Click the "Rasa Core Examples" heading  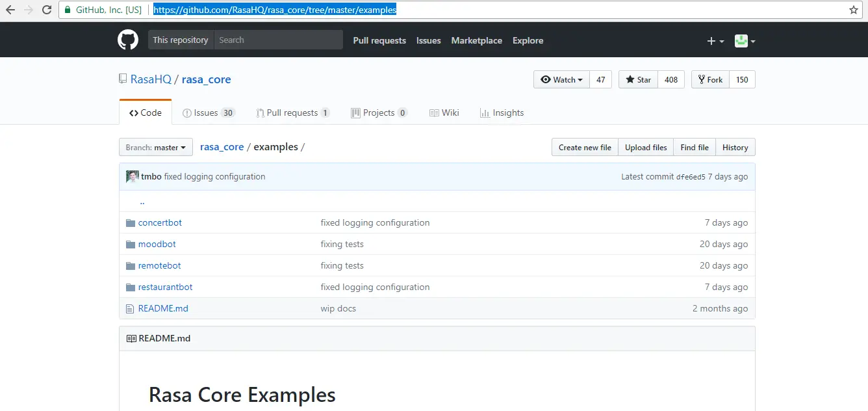point(242,395)
